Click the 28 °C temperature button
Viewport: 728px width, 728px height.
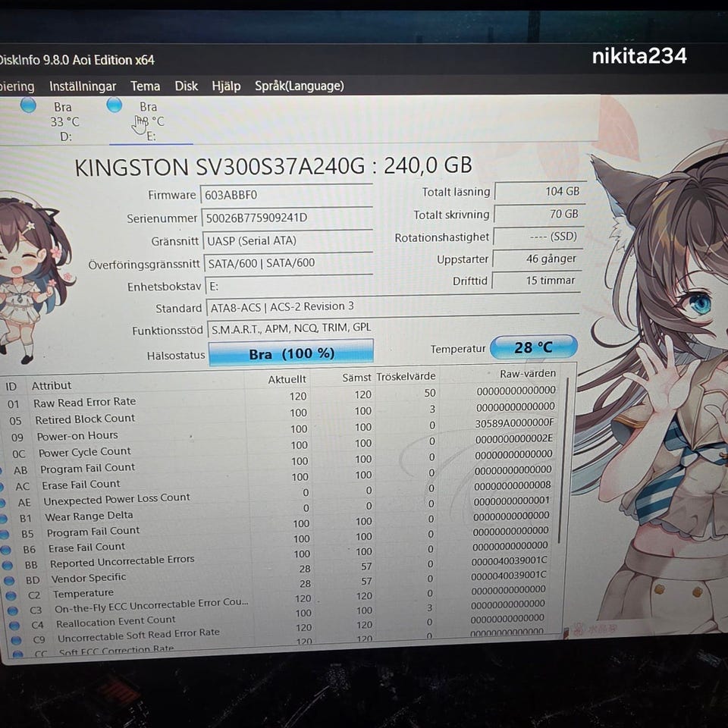click(x=533, y=347)
